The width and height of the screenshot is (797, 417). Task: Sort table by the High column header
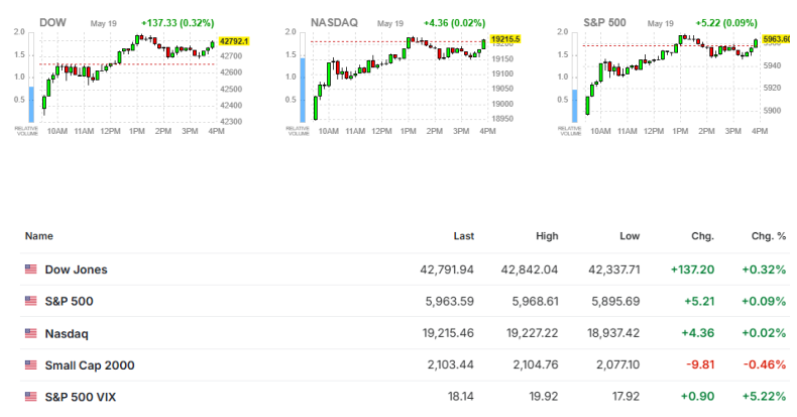(547, 236)
